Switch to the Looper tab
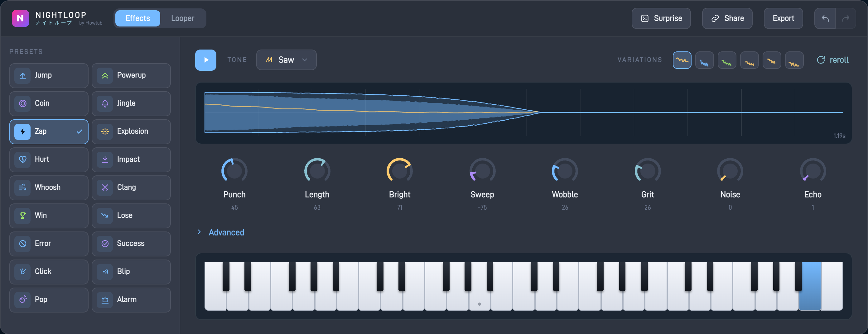Viewport: 868px width, 334px height. 183,18
